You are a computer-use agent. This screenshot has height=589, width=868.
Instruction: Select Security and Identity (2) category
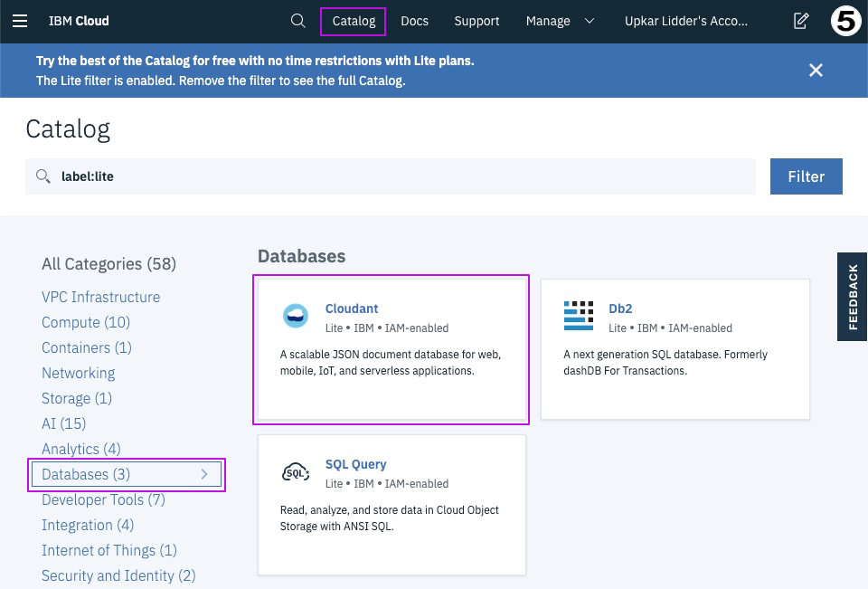[x=118, y=575]
